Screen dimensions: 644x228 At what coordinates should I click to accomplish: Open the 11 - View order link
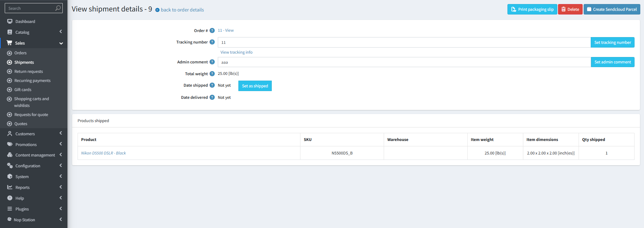(x=226, y=30)
